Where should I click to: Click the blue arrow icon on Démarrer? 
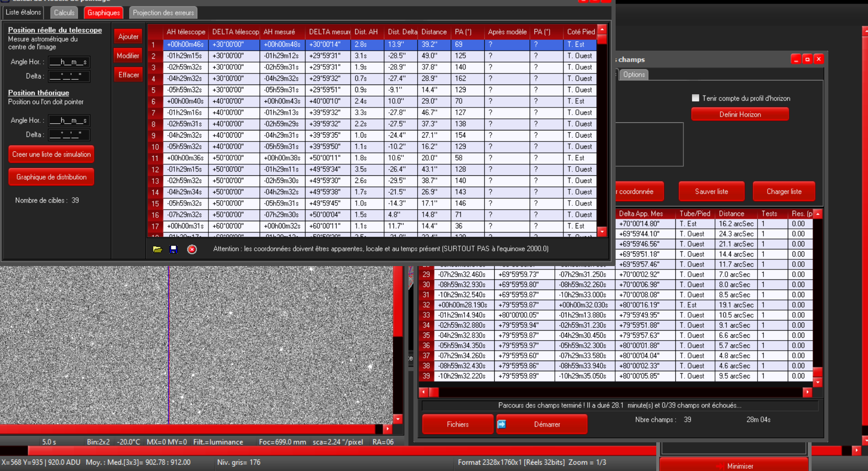click(x=502, y=424)
